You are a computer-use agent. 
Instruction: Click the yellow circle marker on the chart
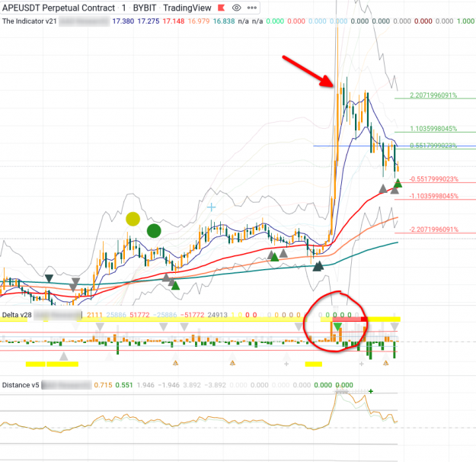coord(133,219)
